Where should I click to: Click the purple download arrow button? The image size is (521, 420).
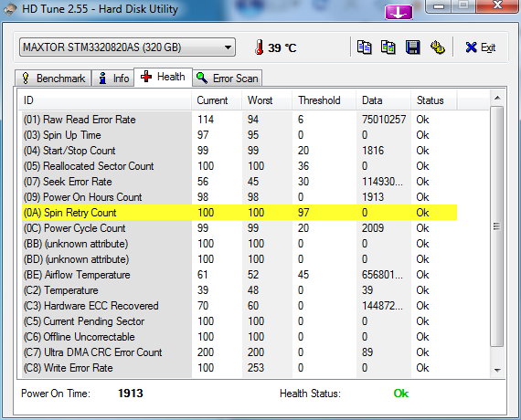[399, 13]
